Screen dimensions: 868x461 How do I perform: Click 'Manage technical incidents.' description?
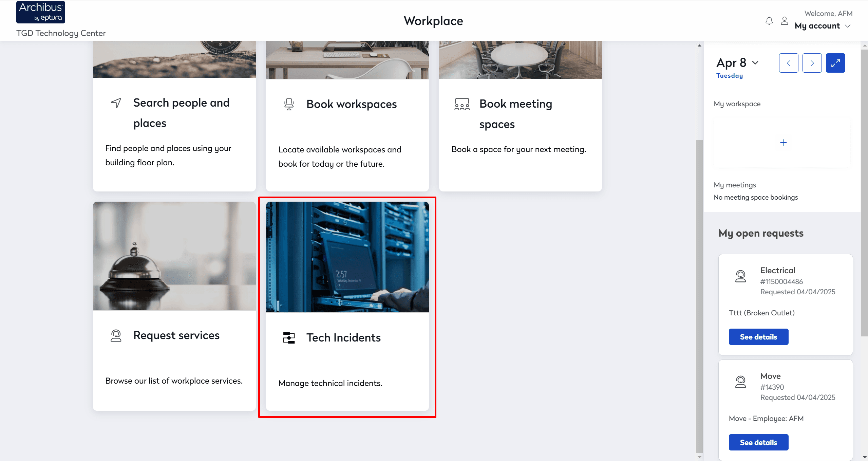[330, 383]
